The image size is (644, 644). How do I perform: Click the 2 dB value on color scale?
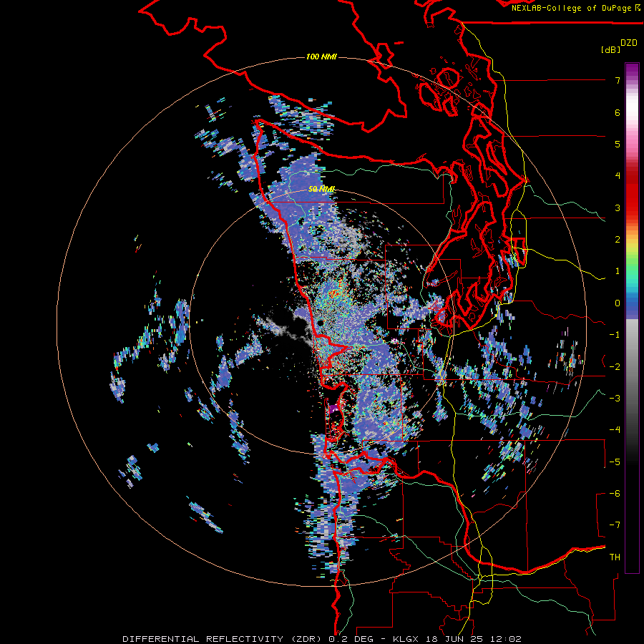click(618, 240)
